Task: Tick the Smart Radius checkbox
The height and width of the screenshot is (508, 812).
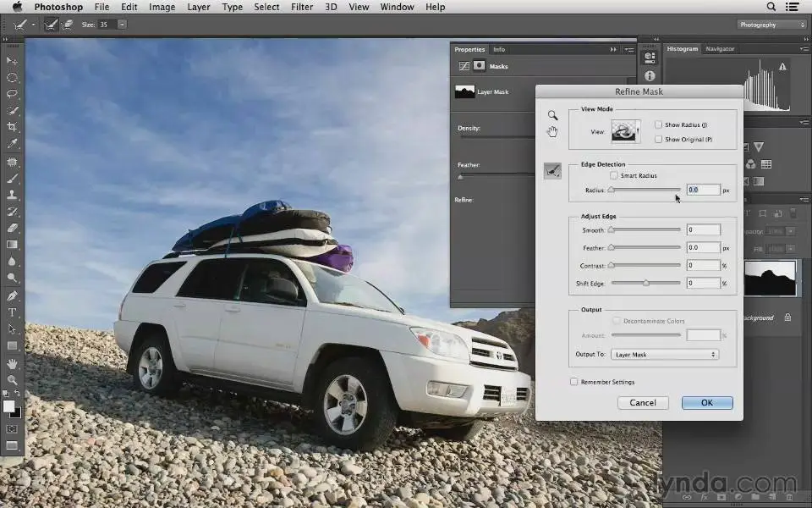Action: coord(614,176)
